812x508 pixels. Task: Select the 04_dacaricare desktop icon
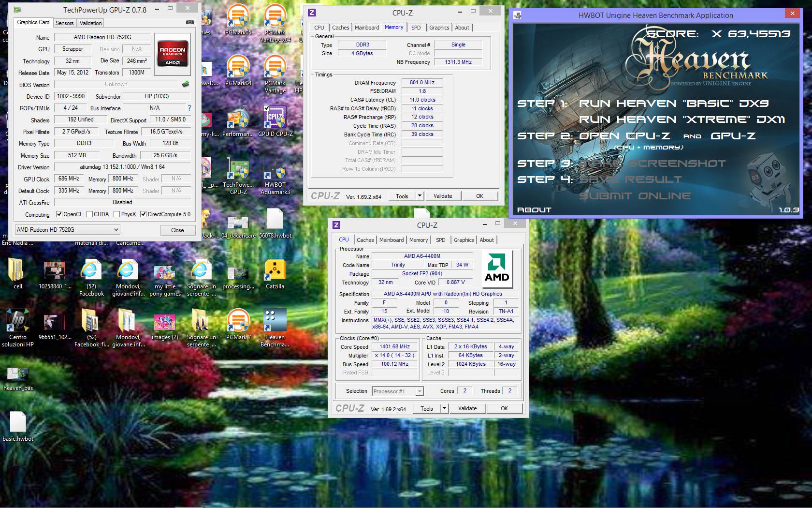[238, 226]
